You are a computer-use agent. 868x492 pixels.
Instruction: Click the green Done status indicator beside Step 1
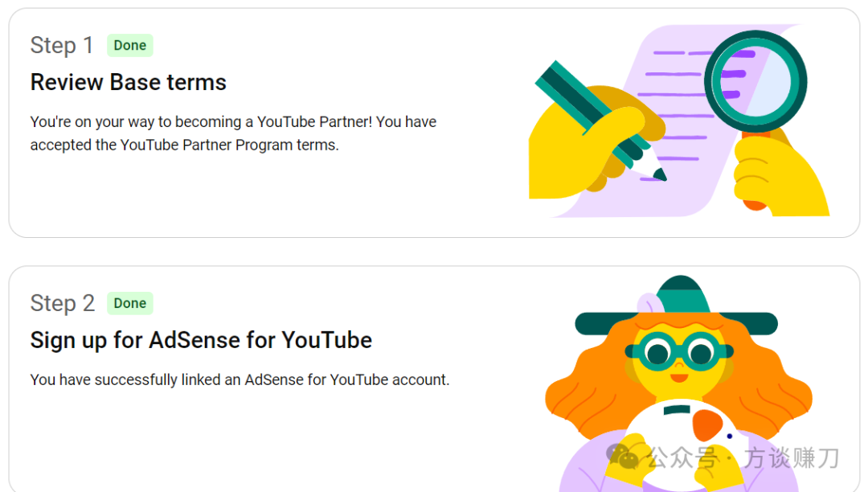pyautogui.click(x=129, y=45)
